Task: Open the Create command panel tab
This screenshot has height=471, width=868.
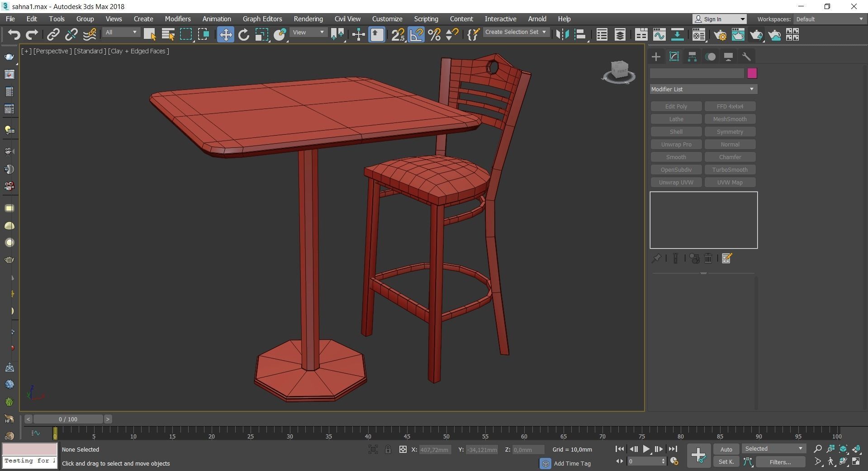Action: pos(656,57)
